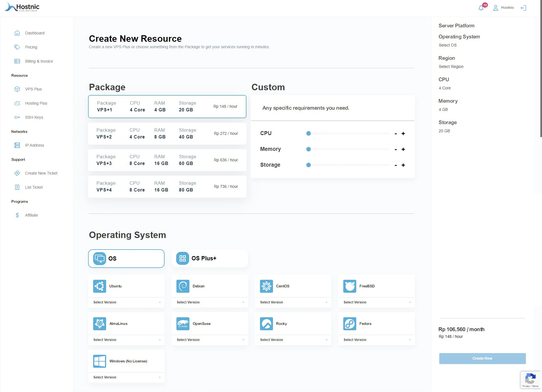Open Hosting Plus menu item
This screenshot has width=542, height=392.
pos(36,103)
